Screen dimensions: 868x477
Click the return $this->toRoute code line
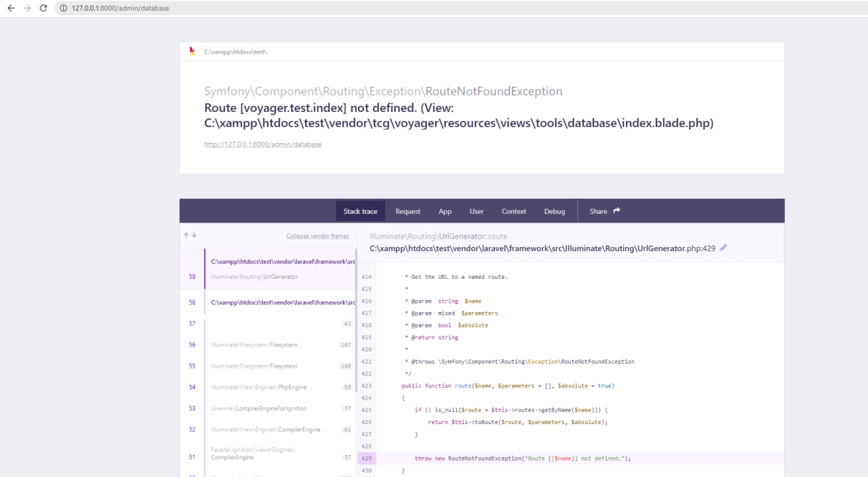518,422
